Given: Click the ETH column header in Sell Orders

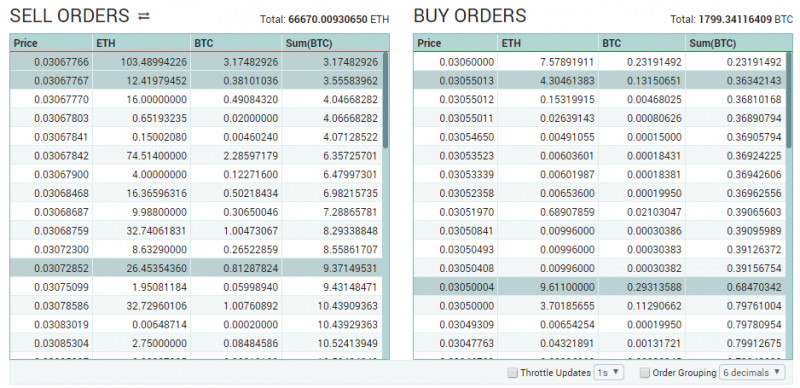Looking at the screenshot, I should tap(141, 43).
